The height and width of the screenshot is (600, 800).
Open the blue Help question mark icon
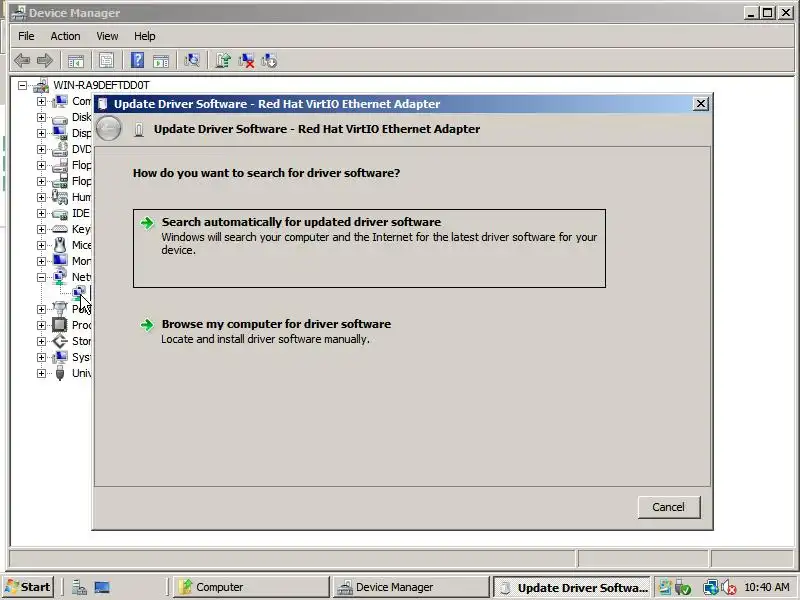[137, 61]
